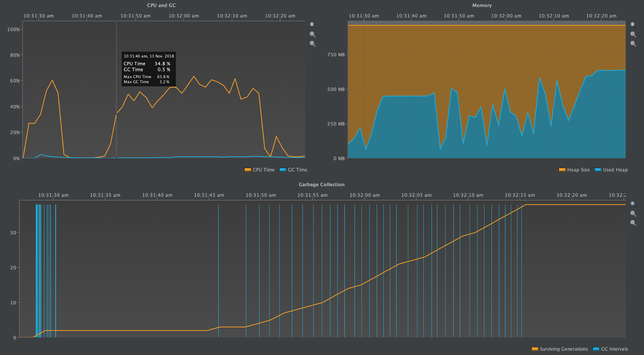
Task: Click the tooltip timestamp 10:31:46 am, 13 Nov. 2018
Action: click(x=149, y=56)
